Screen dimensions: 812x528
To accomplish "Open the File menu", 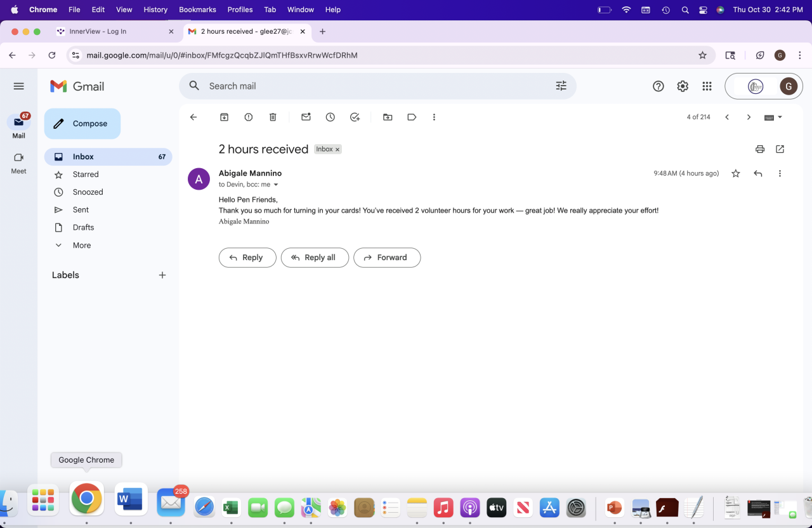I will pyautogui.click(x=74, y=10).
